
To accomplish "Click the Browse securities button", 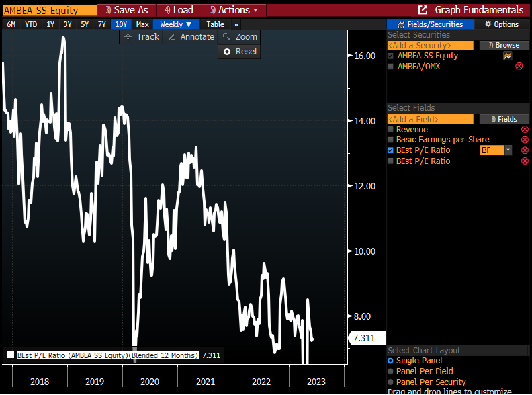I will [504, 45].
